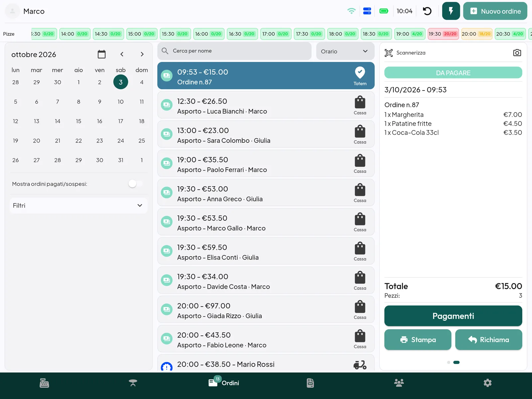Click the Richiama button

point(489,339)
